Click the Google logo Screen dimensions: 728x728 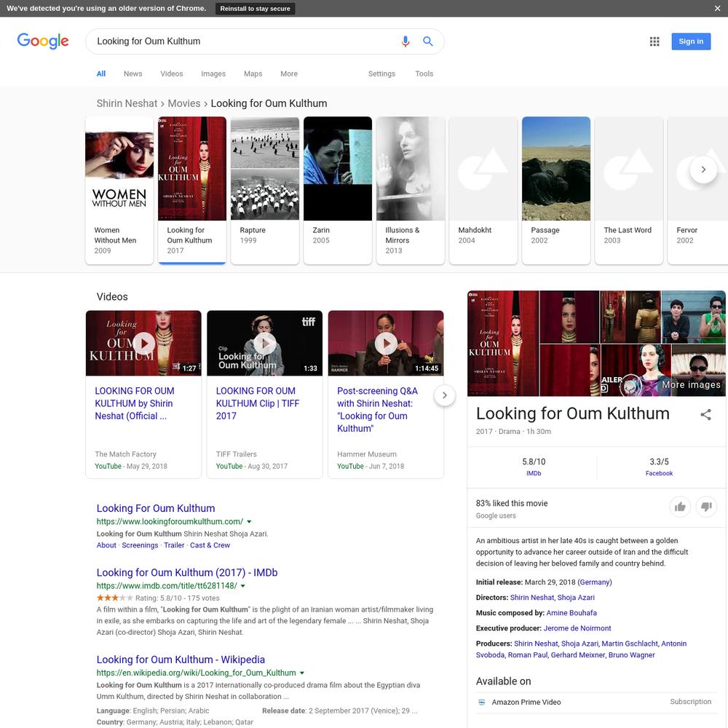(x=43, y=41)
